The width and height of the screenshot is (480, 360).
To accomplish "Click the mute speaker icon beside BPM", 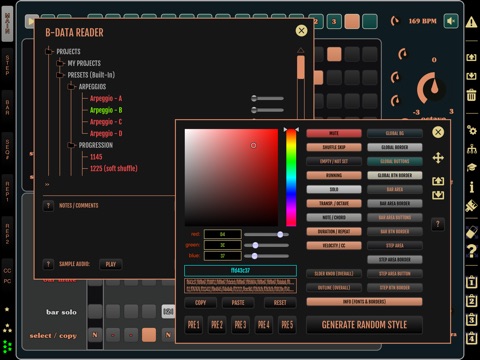I will [451, 21].
